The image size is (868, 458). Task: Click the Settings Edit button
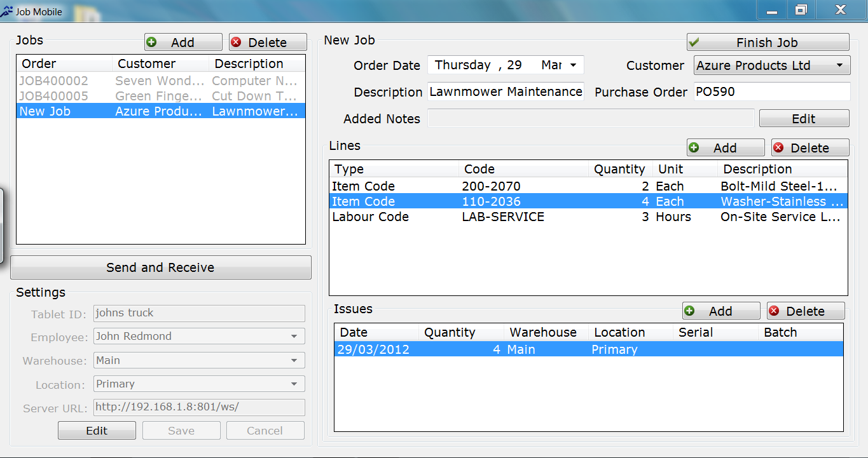click(97, 431)
